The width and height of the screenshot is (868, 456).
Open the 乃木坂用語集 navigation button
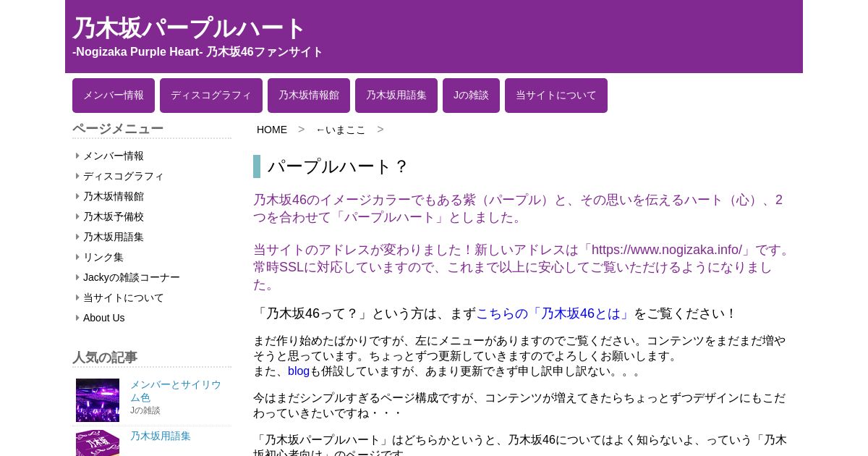396,96
